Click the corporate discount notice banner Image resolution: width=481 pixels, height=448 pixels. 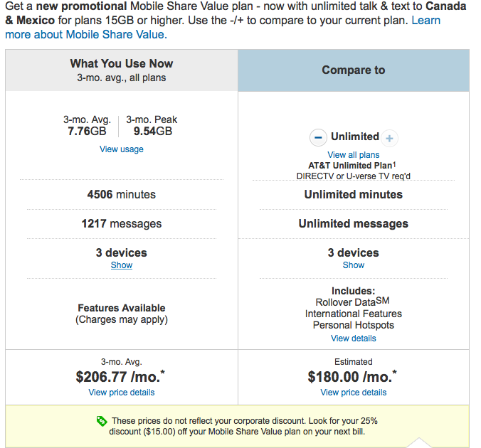point(237,426)
